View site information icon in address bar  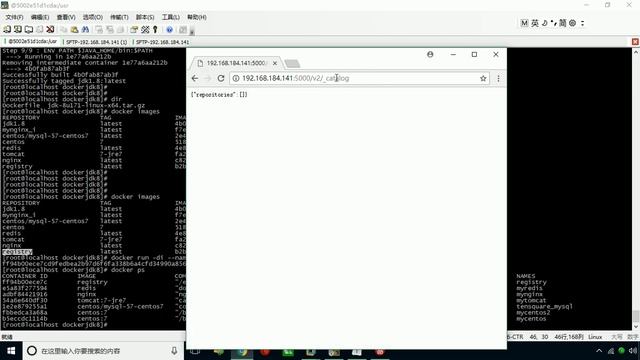pyautogui.click(x=236, y=78)
